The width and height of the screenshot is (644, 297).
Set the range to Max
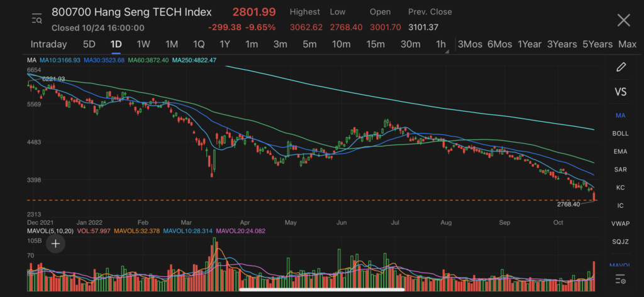click(627, 45)
